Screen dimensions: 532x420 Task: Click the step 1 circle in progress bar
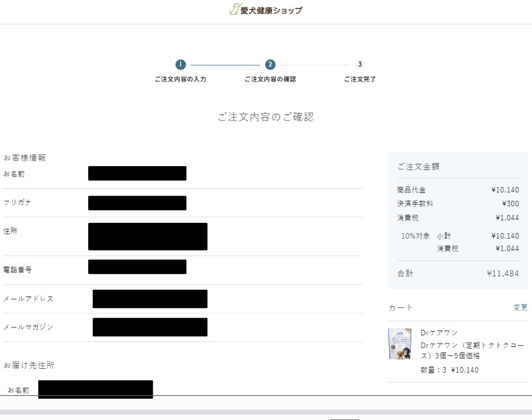point(180,65)
